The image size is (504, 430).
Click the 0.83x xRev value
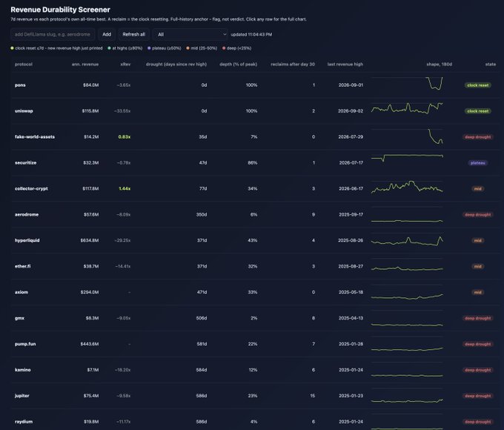(125, 137)
